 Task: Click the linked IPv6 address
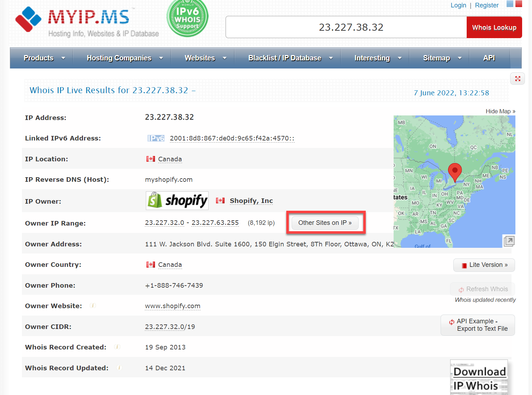[232, 138]
